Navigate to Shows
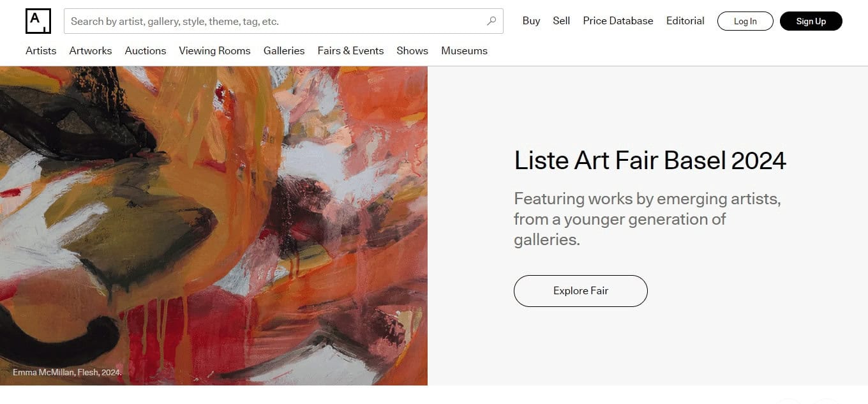This screenshot has height=404, width=868. point(412,50)
